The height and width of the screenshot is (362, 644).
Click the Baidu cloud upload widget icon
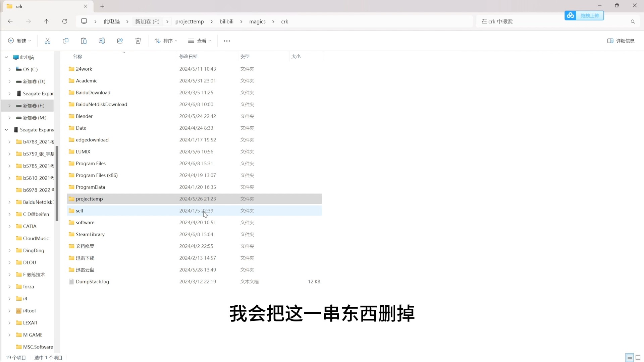pyautogui.click(x=570, y=15)
